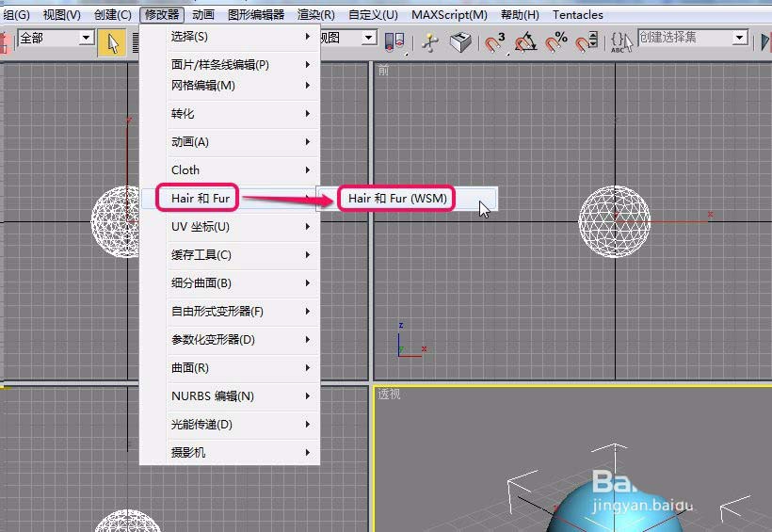The height and width of the screenshot is (532, 772).
Task: Expand 参数化变形器(D) submenu
Action: click(230, 339)
